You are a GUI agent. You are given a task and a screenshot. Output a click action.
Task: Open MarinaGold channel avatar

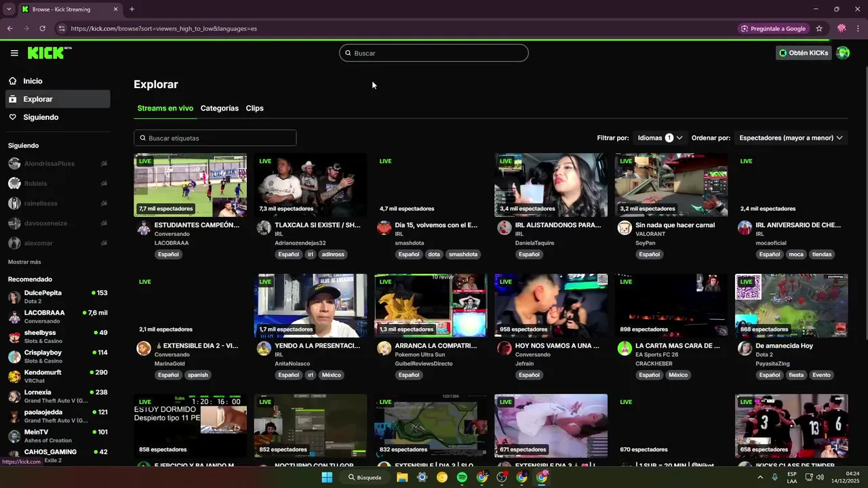point(144,348)
